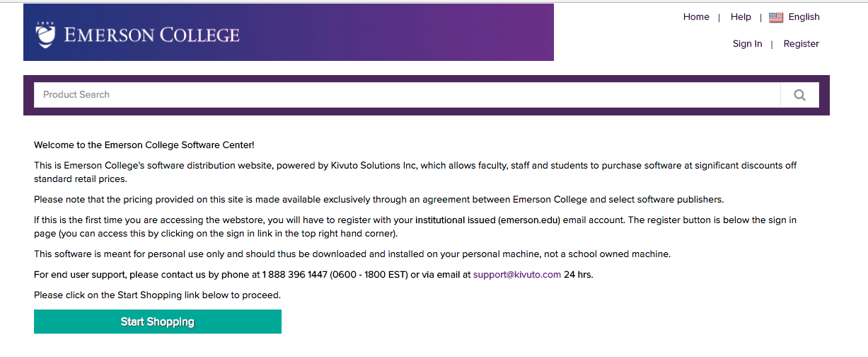Click the support phone number 1 888 396 1447
Viewport: 868px width, 357px height.
[294, 275]
